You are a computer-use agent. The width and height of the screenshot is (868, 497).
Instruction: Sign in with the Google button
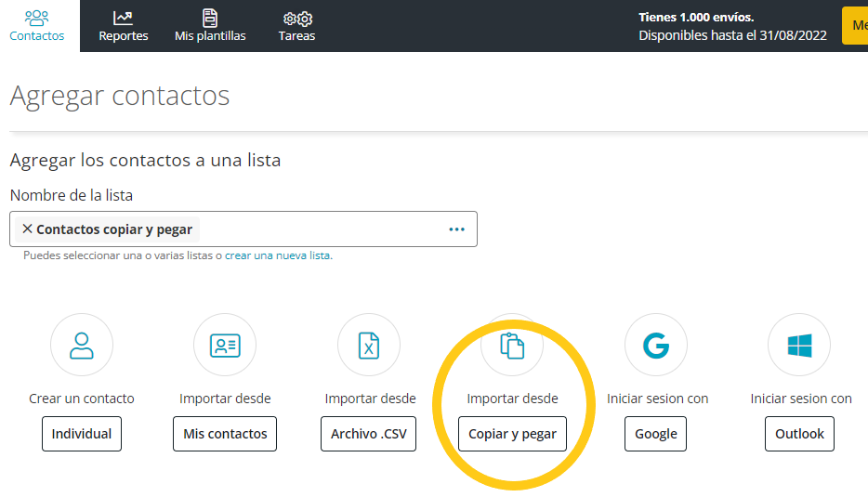[656, 434]
